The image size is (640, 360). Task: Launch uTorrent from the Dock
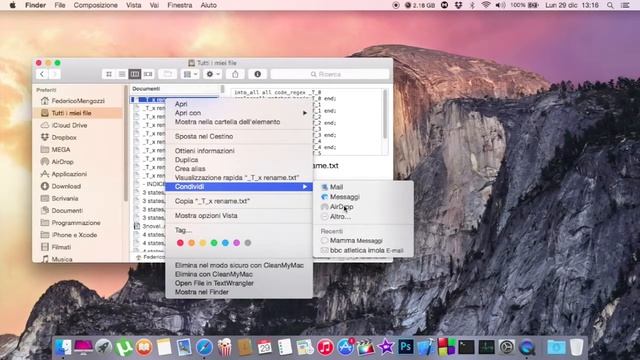point(123,347)
